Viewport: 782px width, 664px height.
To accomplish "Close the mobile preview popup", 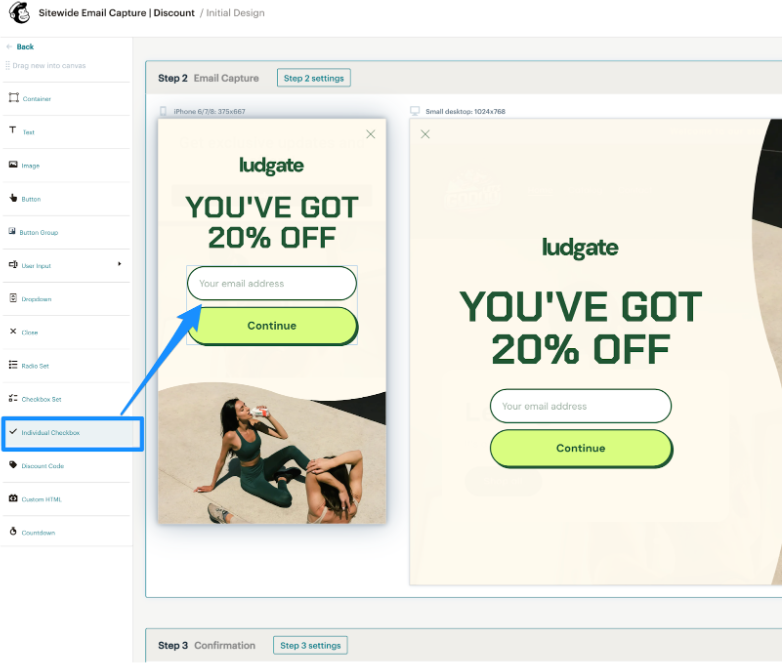I will tap(371, 134).
